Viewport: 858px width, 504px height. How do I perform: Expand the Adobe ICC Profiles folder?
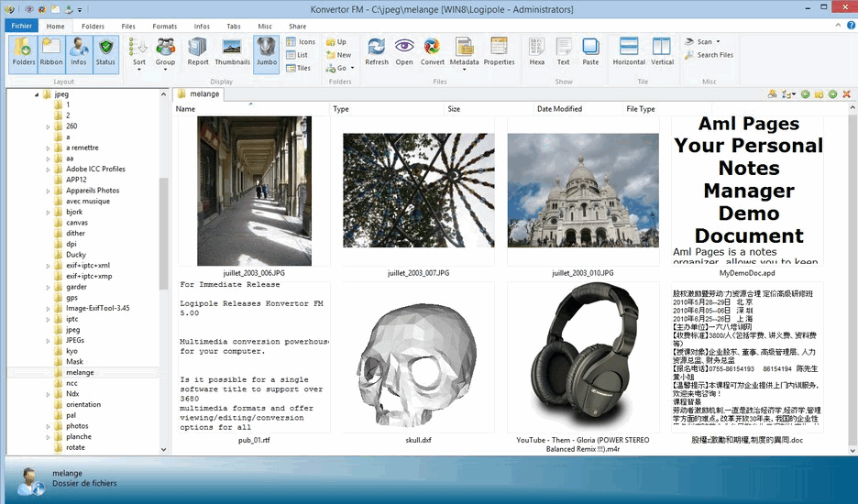(49, 170)
